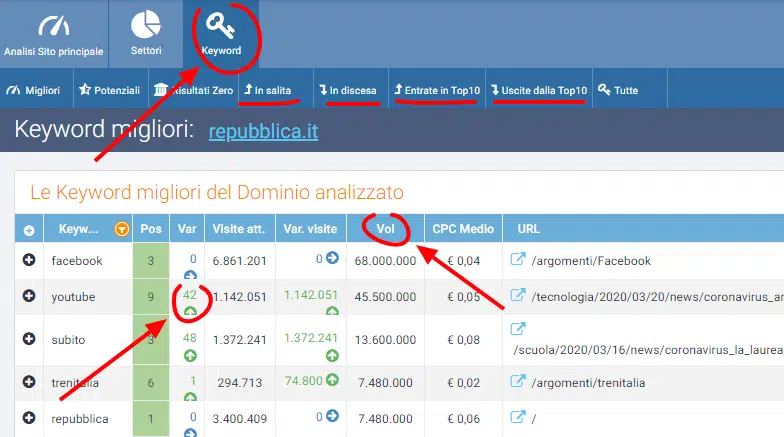Select the youtube keyword text
Image resolution: width=784 pixels, height=437 pixels.
pos(73,296)
